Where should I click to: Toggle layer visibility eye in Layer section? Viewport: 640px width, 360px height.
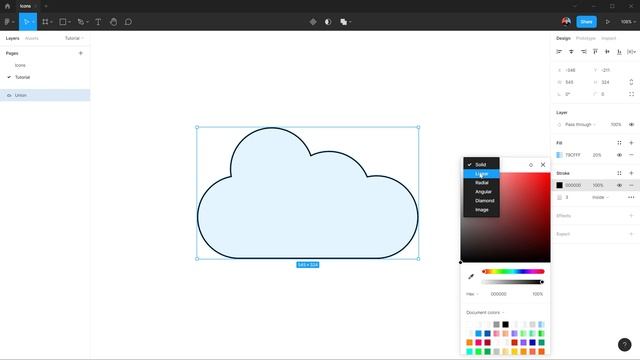click(x=631, y=124)
